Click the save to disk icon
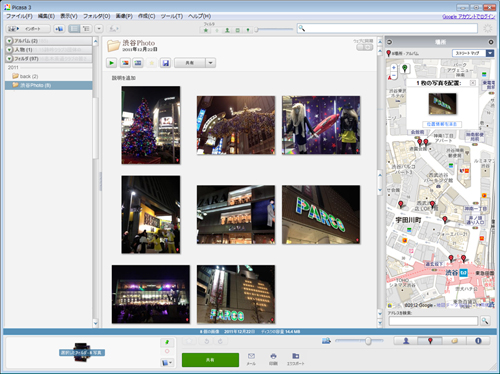500x374 pixels. [x=165, y=63]
